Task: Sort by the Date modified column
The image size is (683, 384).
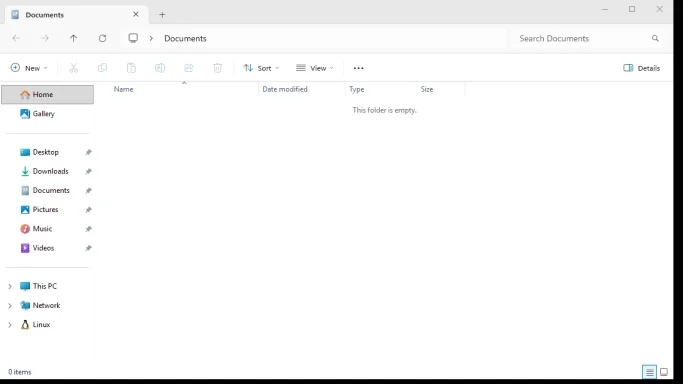Action: coord(302,89)
